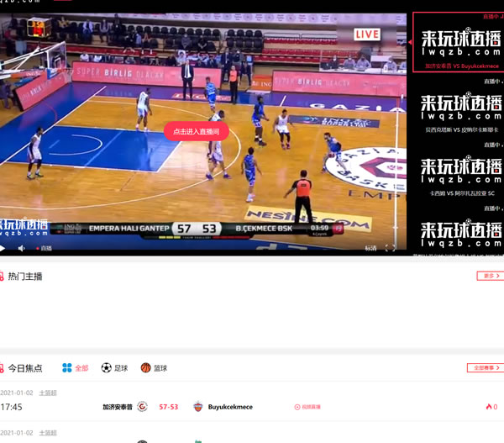Open the 标清 video quality selector
This screenshot has height=443, width=504.
370,248
